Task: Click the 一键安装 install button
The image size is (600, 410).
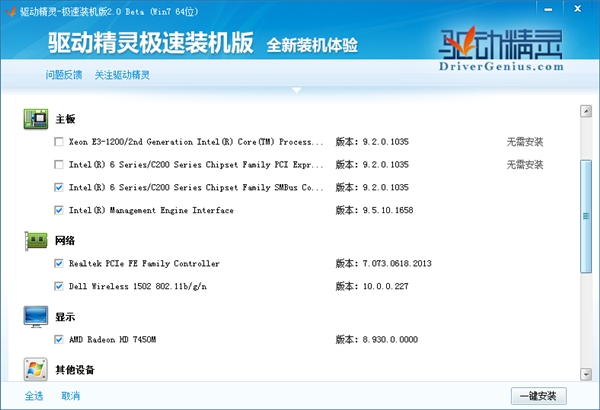Action: coord(539,396)
